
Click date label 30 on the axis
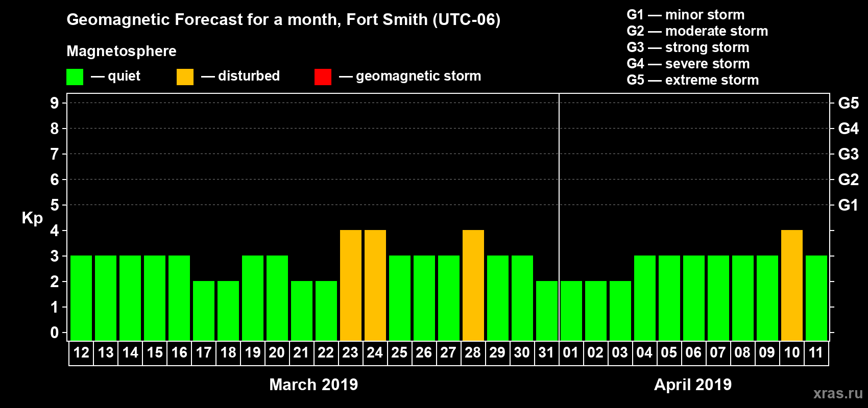pos(522,353)
